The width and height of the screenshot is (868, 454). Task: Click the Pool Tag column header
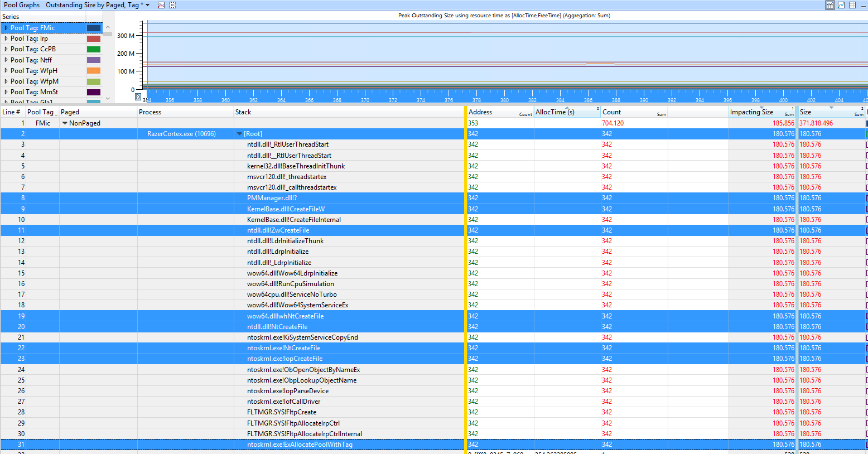coord(42,112)
